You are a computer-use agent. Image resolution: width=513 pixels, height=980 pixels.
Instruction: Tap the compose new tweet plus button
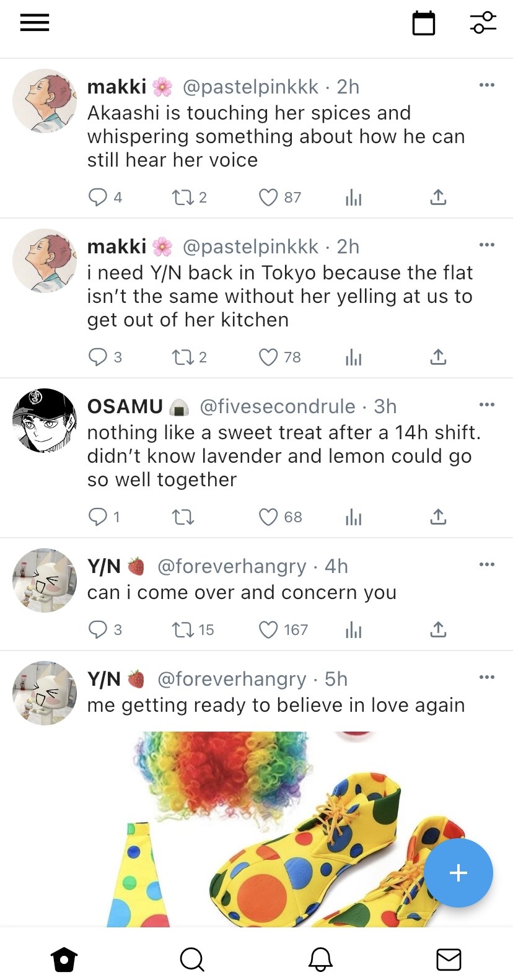[458, 873]
